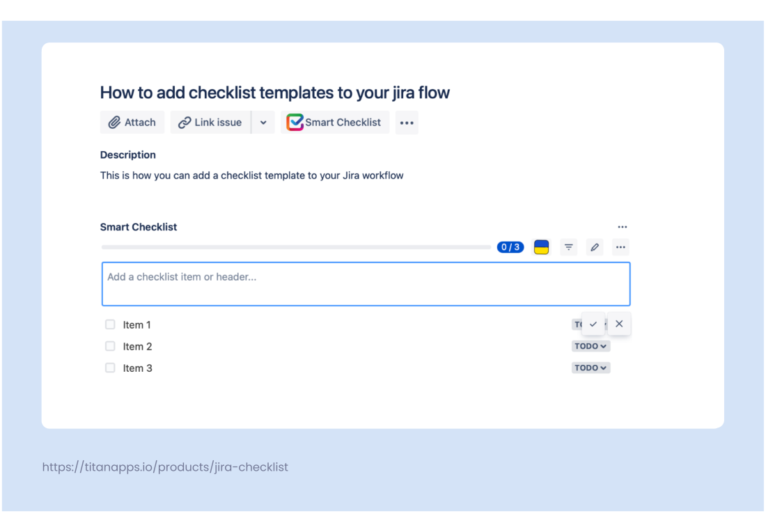
Task: Open the TODO status dropdown for Item 2
Action: pos(591,346)
